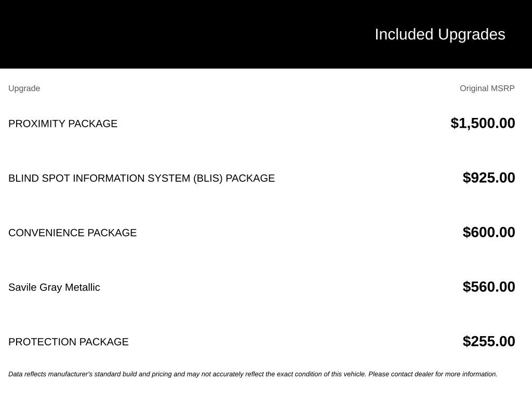This screenshot has height=399, width=532.
Task: Click the 'Please contact dealer' sentence
Action: (x=433, y=374)
